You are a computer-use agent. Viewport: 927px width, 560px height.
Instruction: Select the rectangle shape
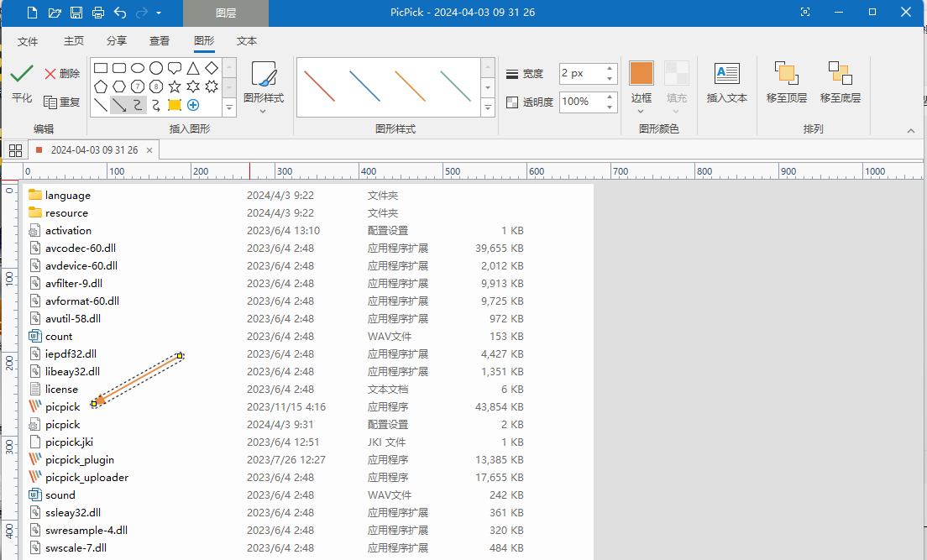pyautogui.click(x=101, y=68)
